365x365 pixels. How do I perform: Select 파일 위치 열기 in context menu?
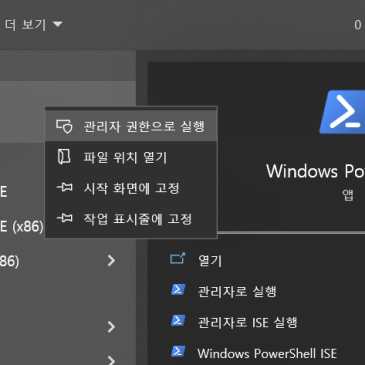pyautogui.click(x=131, y=157)
